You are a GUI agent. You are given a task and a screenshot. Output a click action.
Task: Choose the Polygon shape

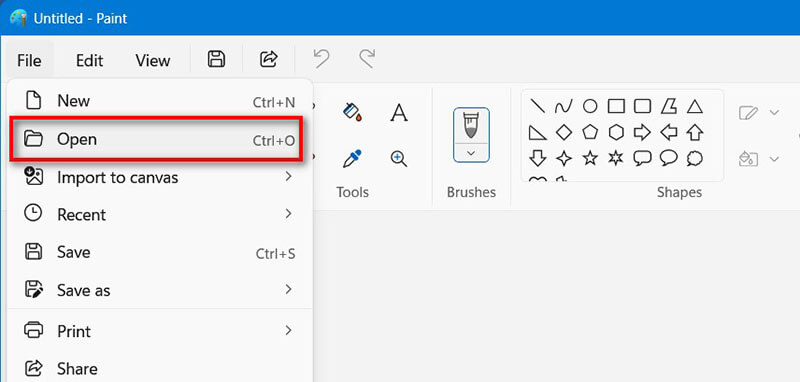coord(669,106)
